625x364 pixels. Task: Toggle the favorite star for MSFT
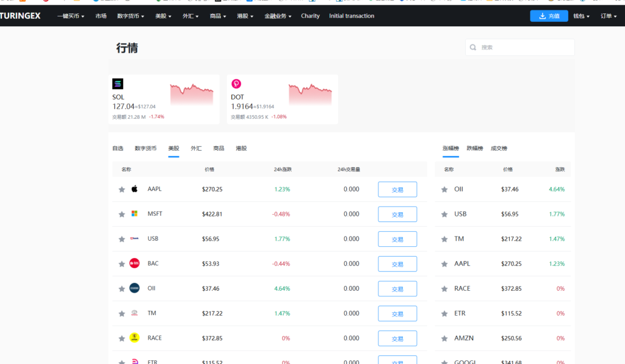coord(121,214)
